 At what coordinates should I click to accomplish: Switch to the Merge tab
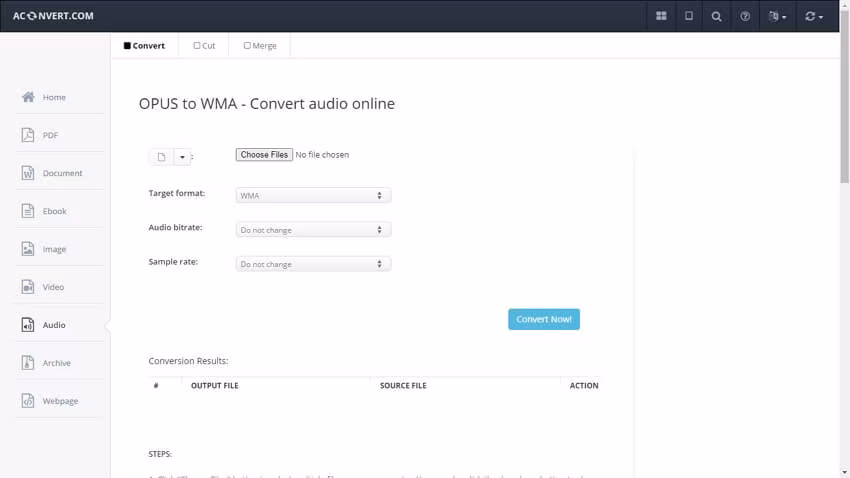pyautogui.click(x=260, y=46)
